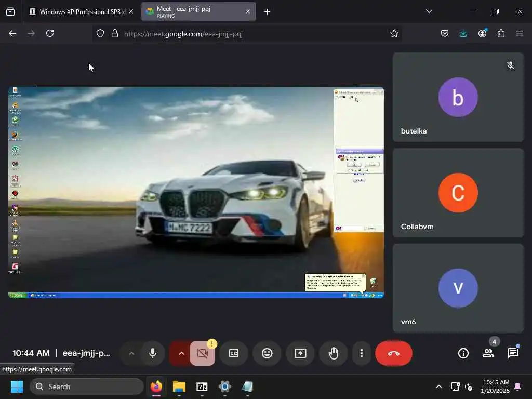532x399 pixels.
Task: Open the meeting details info icon
Action: [x=463, y=353]
